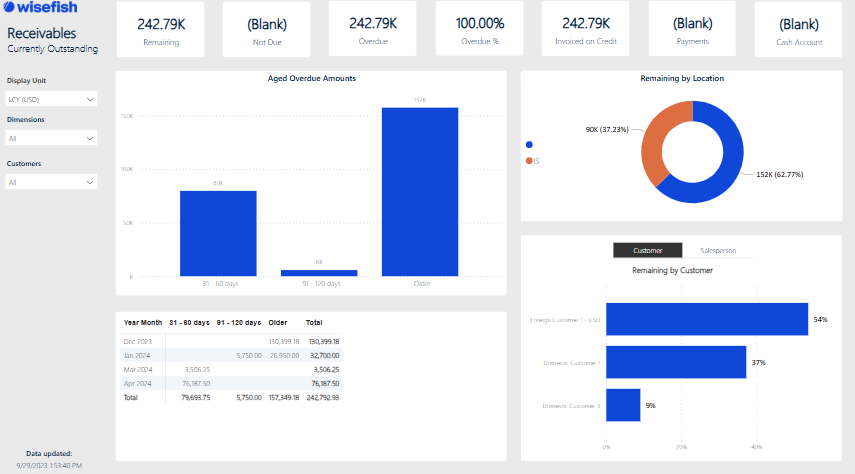Switch to the Customer tab
This screenshot has width=855, height=474.
647,250
